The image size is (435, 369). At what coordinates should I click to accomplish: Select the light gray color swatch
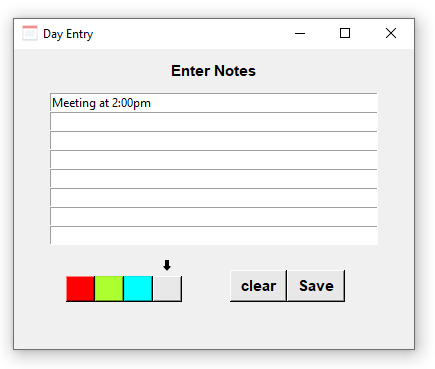tap(167, 289)
